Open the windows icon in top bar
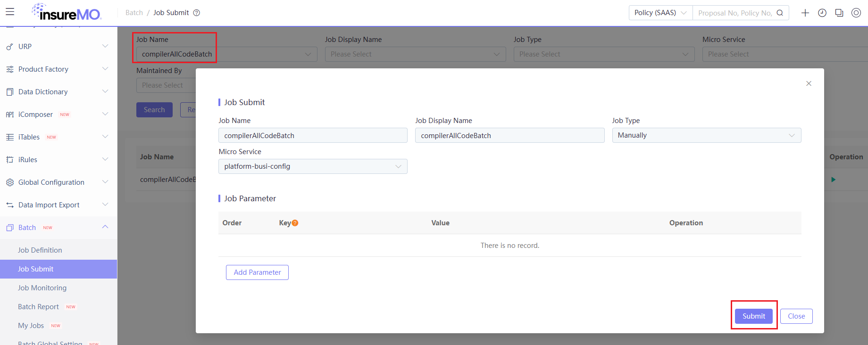The width and height of the screenshot is (868, 345). click(x=839, y=13)
